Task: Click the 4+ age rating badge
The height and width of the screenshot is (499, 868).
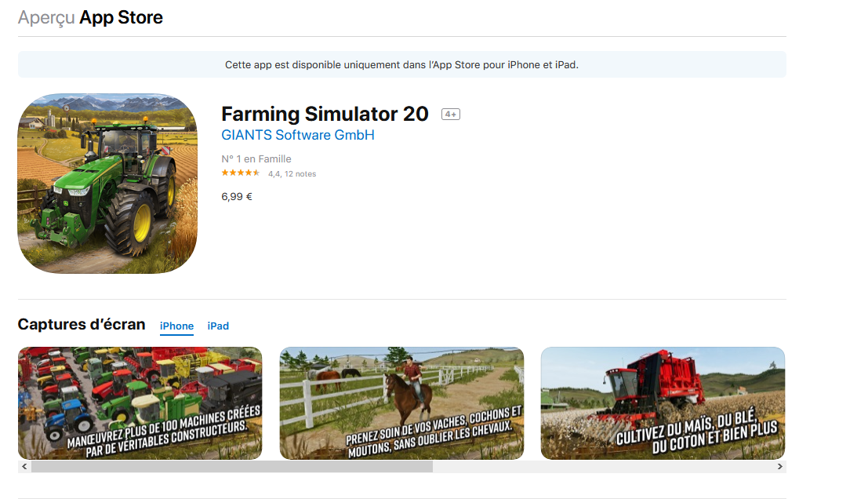Action: click(x=451, y=114)
